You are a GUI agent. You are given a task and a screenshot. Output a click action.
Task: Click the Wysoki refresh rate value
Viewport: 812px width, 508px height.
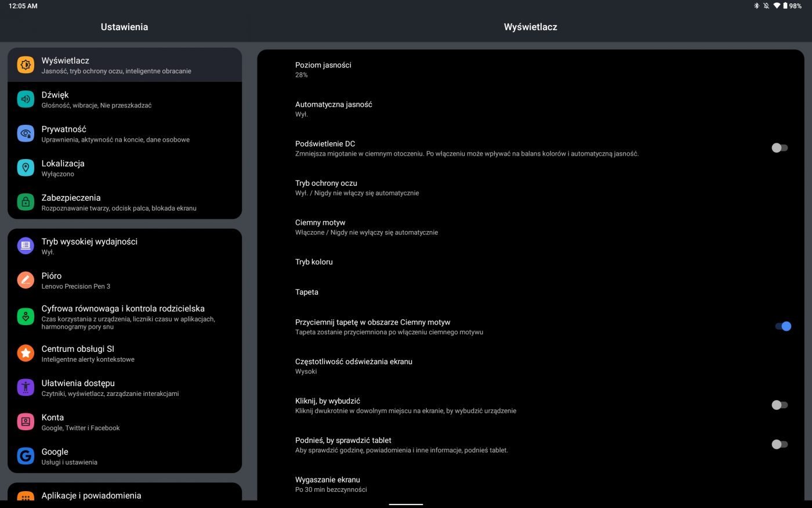click(x=306, y=372)
